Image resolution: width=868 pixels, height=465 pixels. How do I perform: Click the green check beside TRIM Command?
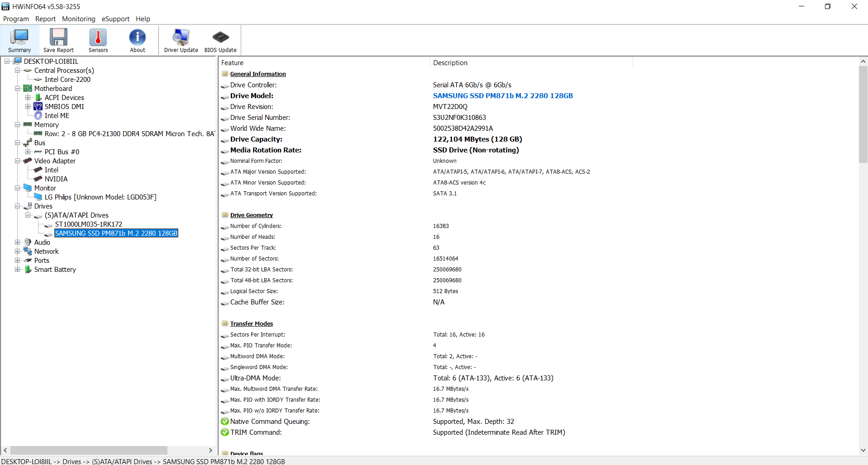(x=225, y=432)
